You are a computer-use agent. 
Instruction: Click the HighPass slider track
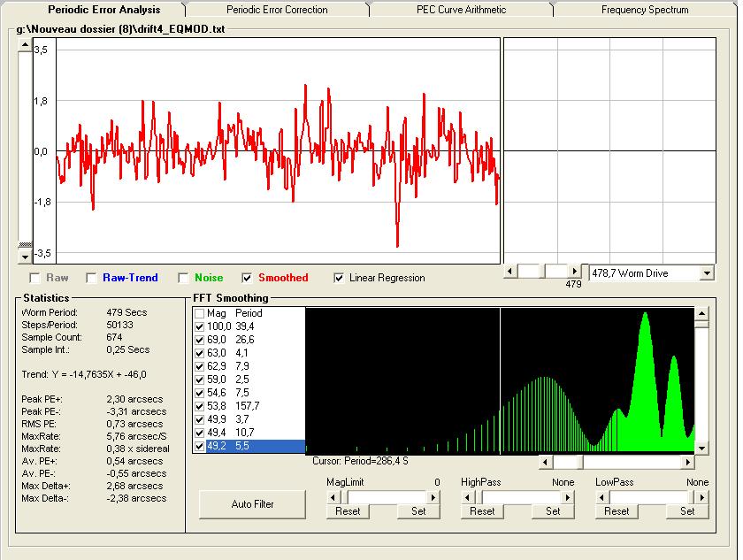tap(522, 497)
